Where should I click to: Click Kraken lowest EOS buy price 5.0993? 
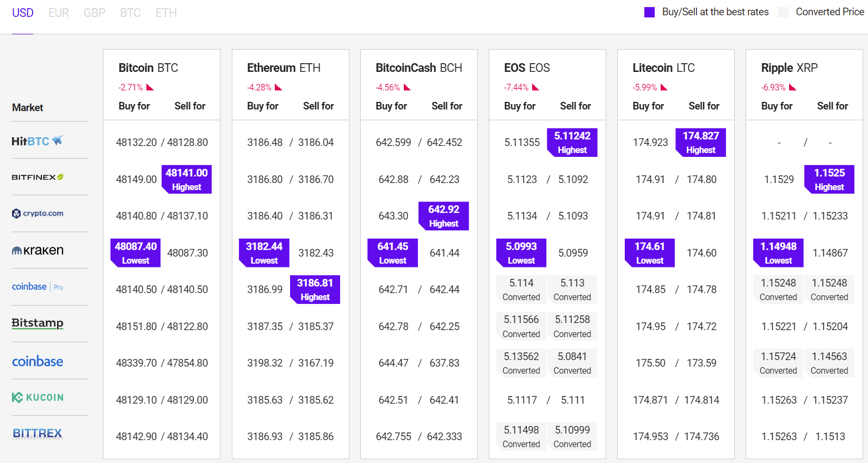[x=521, y=253]
